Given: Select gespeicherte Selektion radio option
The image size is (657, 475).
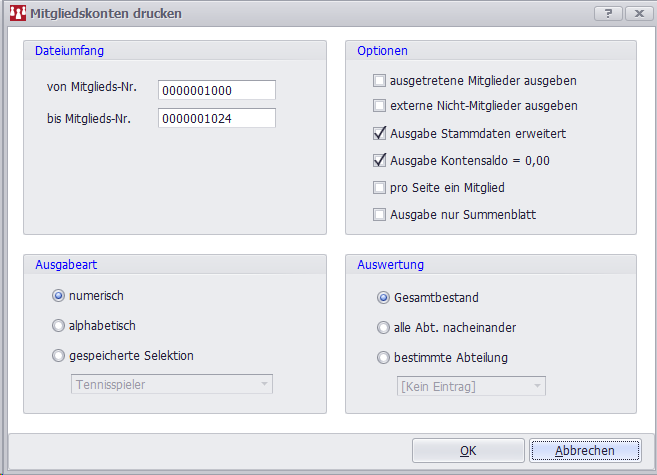Looking at the screenshot, I should pyautogui.click(x=59, y=355).
